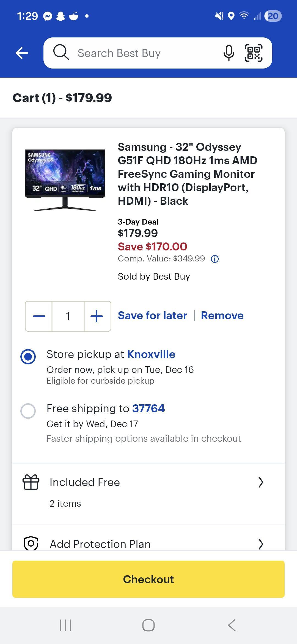Open Android recent apps button

click(65, 625)
